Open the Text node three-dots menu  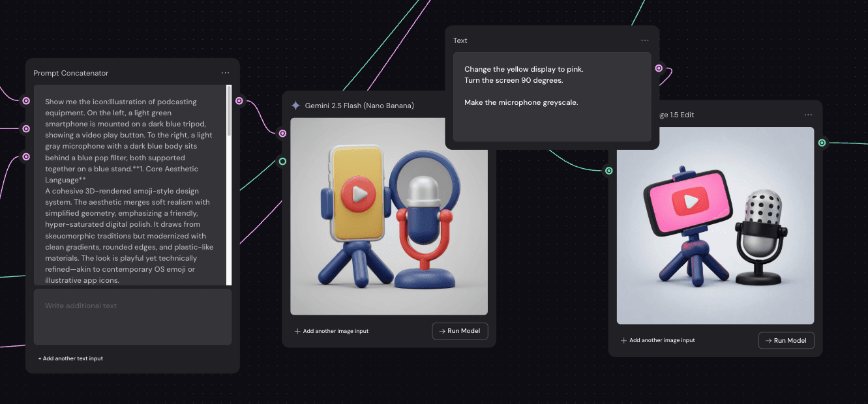tap(645, 40)
